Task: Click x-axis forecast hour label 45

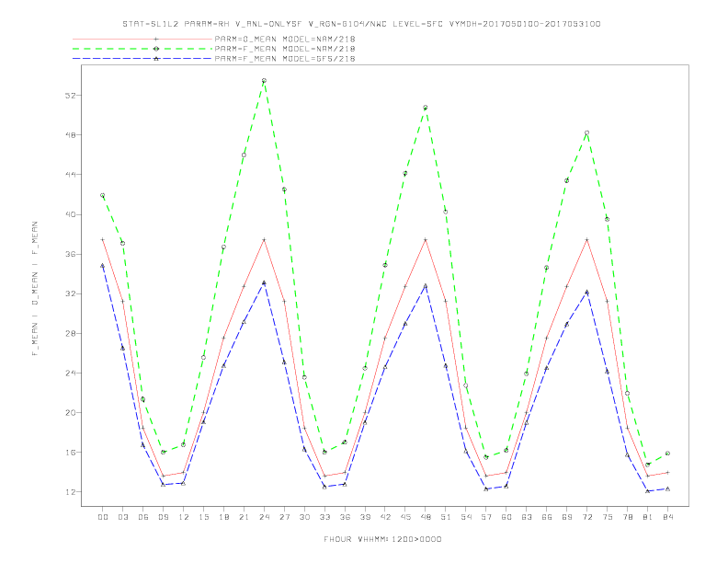Action: click(x=405, y=517)
